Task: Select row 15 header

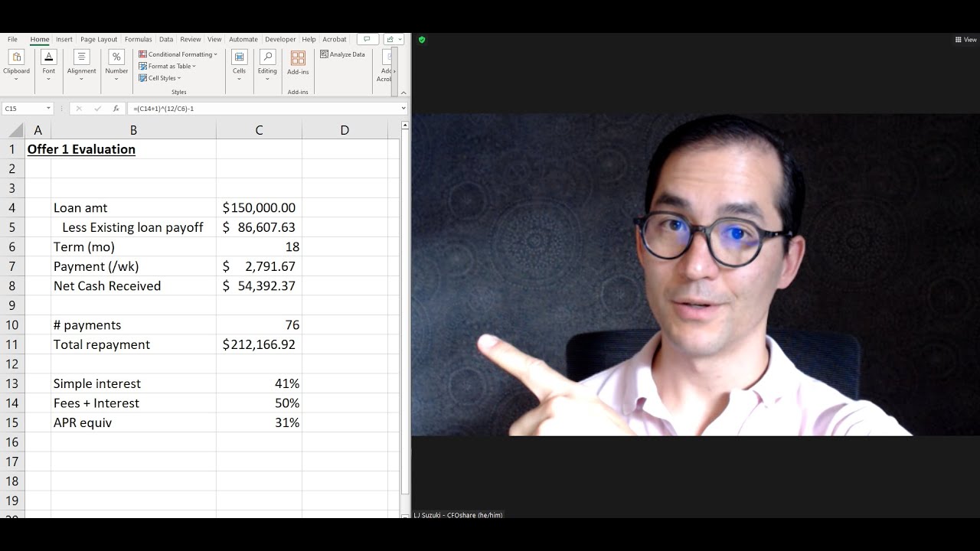Action: click(12, 422)
